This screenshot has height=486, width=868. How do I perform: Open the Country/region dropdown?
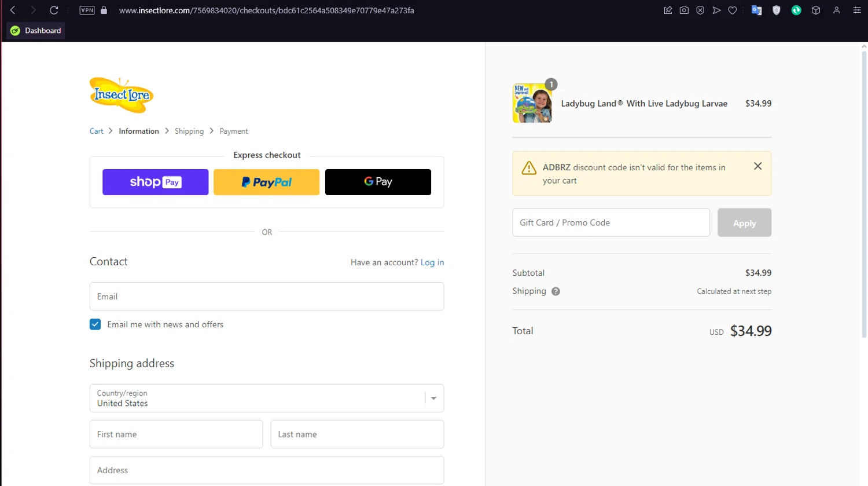point(267,398)
